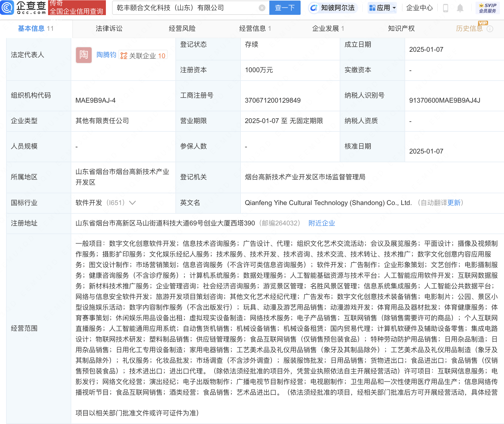Click 更新 to refresh English name
Screen dimensions: 504x424
(454, 203)
